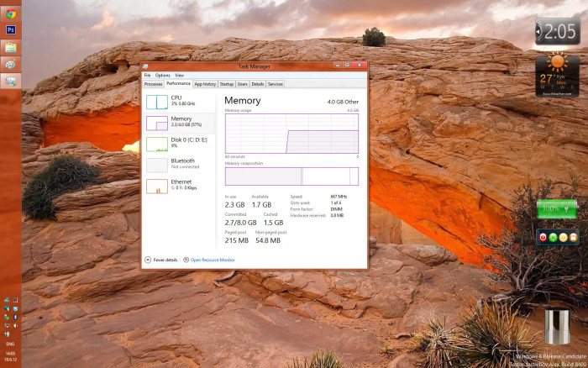Click the lock button on power gadget
This screenshot has width=588, height=368.
point(573,237)
